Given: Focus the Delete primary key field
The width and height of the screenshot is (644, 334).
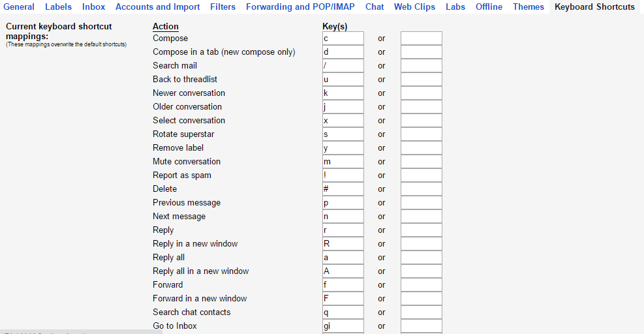Looking at the screenshot, I should tap(343, 189).
